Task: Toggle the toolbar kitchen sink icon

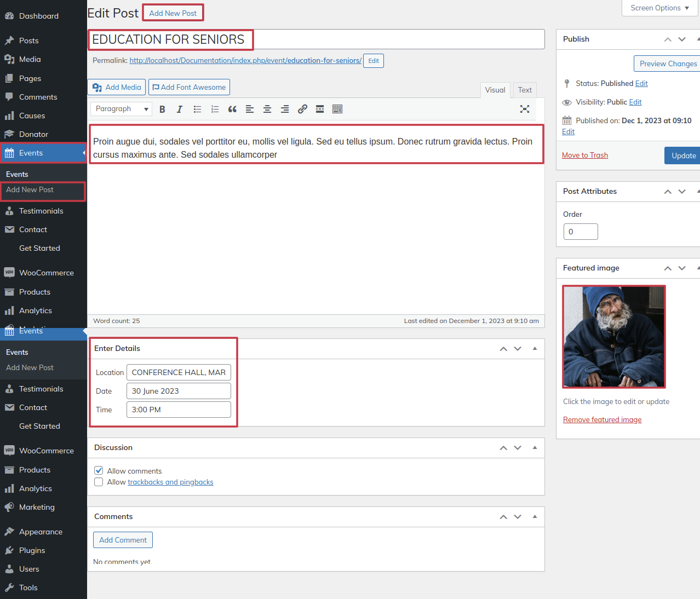Action: (337, 110)
